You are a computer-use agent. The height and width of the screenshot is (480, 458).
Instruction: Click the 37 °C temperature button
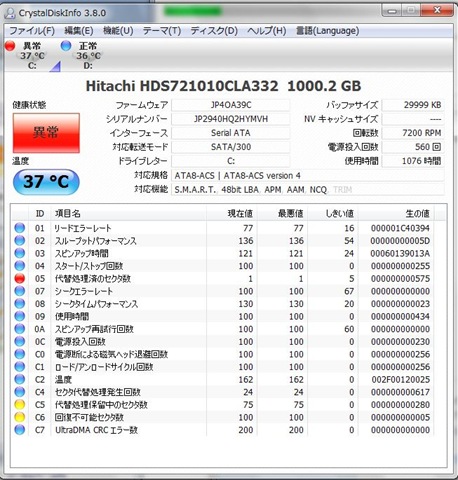[x=46, y=182]
